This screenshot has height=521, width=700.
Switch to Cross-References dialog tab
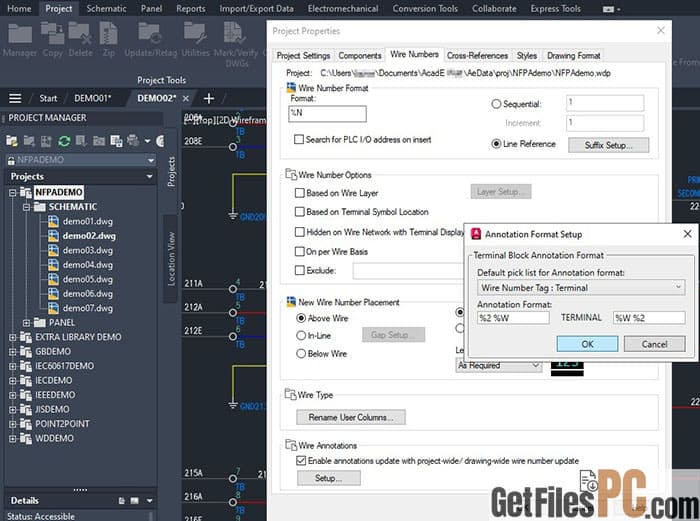[x=477, y=55]
